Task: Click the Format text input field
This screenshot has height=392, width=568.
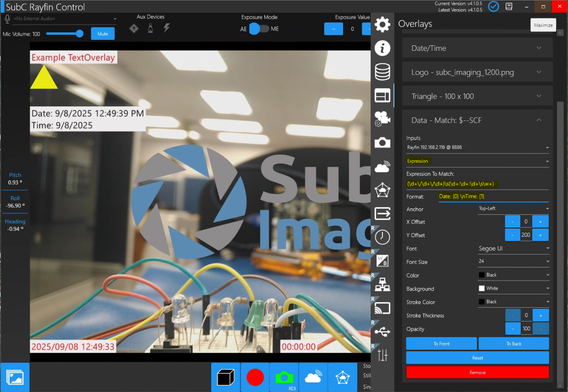Action: (x=492, y=196)
